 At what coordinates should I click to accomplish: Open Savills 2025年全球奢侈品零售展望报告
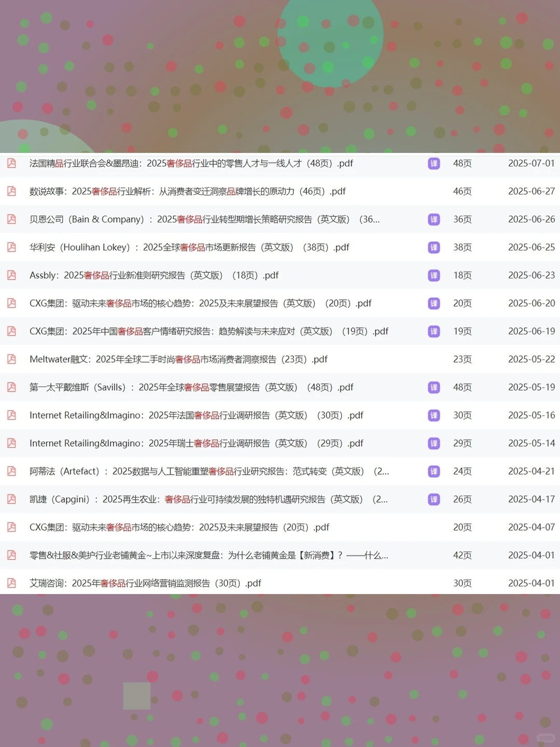click(191, 388)
